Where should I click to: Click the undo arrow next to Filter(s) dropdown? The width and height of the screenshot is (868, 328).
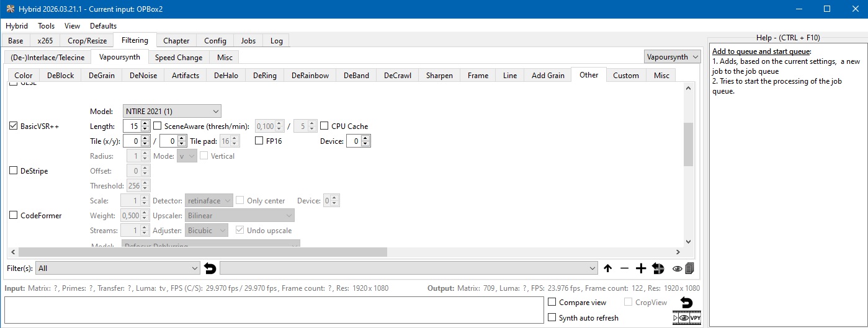(210, 268)
